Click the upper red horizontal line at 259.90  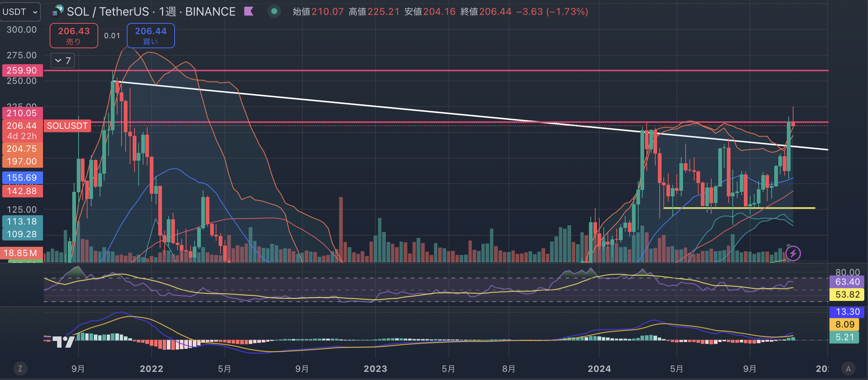pyautogui.click(x=436, y=70)
